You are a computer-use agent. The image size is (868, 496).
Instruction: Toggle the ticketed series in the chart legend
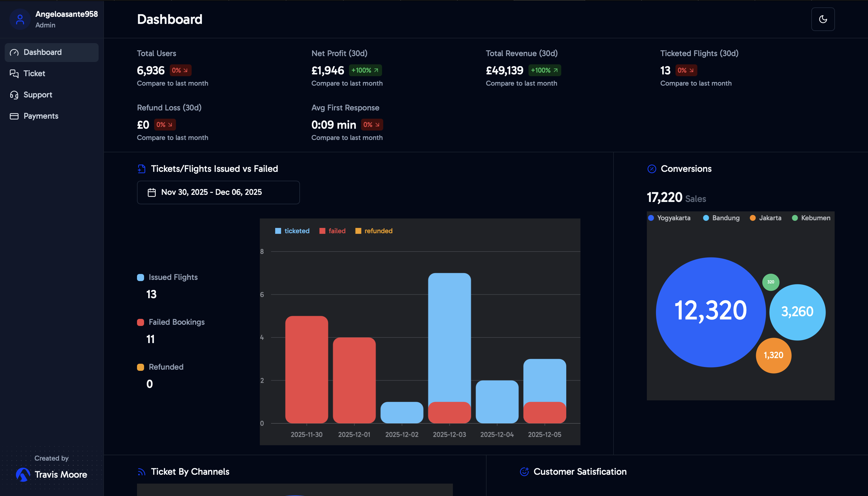(292, 231)
